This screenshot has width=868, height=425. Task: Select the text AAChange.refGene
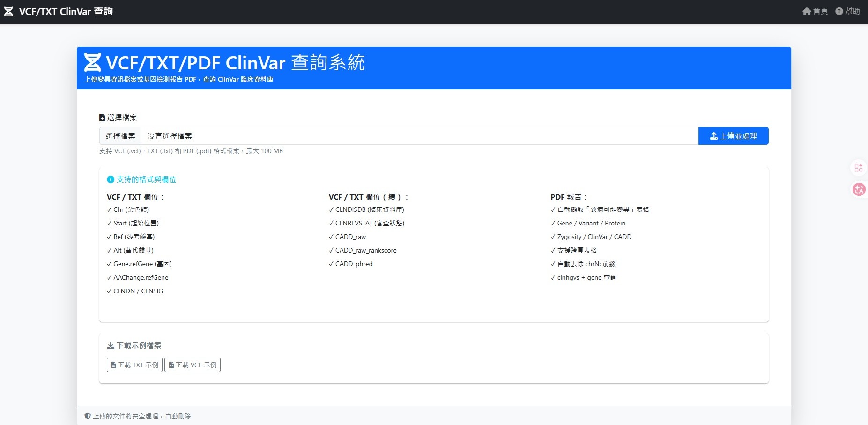[141, 277]
